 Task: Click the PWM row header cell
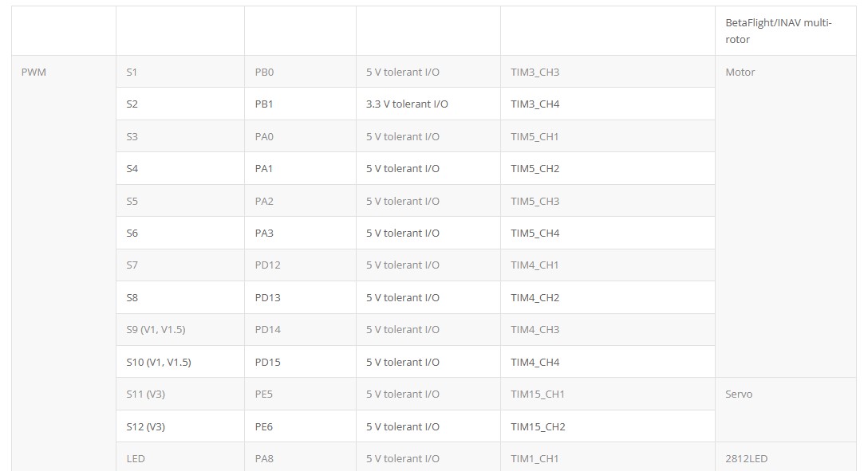[x=64, y=263]
